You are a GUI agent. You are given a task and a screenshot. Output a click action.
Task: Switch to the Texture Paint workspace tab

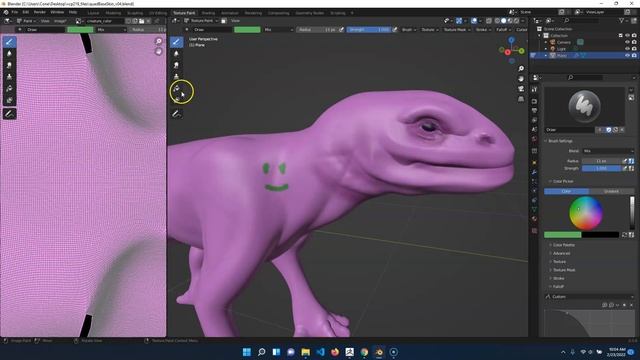point(184,13)
